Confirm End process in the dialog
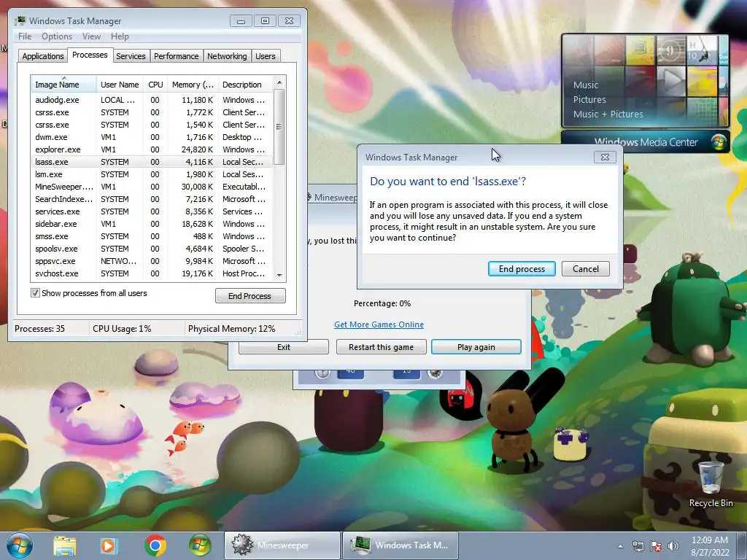Image resolution: width=747 pixels, height=560 pixels. click(x=522, y=268)
